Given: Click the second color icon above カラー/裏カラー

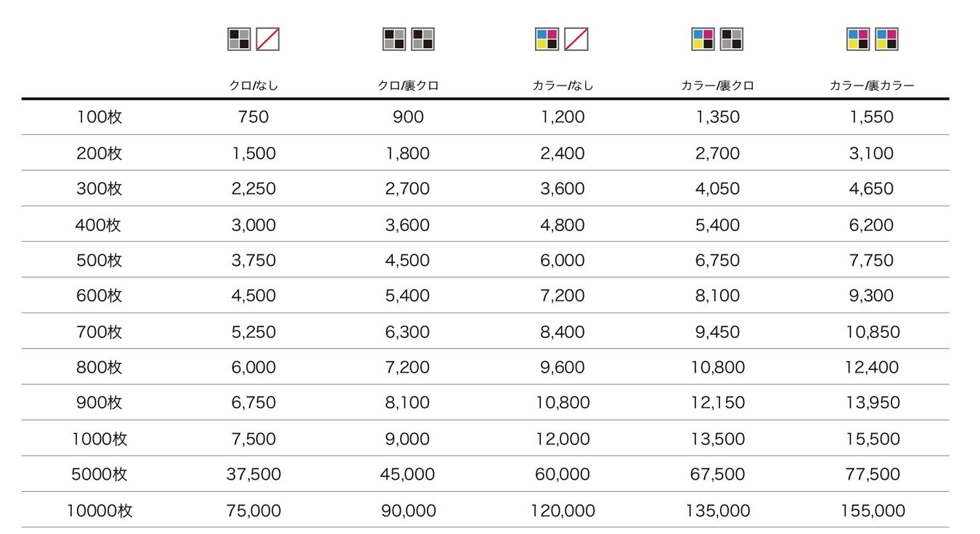Looking at the screenshot, I should tap(887, 39).
